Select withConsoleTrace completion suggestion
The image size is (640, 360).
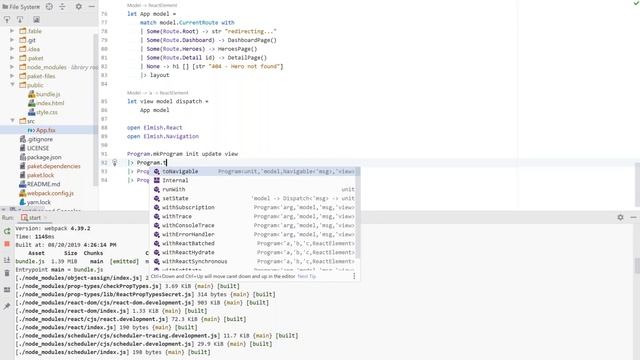(x=253, y=225)
